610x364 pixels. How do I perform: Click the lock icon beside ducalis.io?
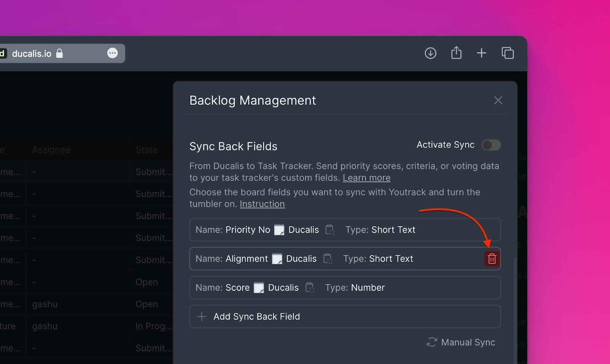59,53
